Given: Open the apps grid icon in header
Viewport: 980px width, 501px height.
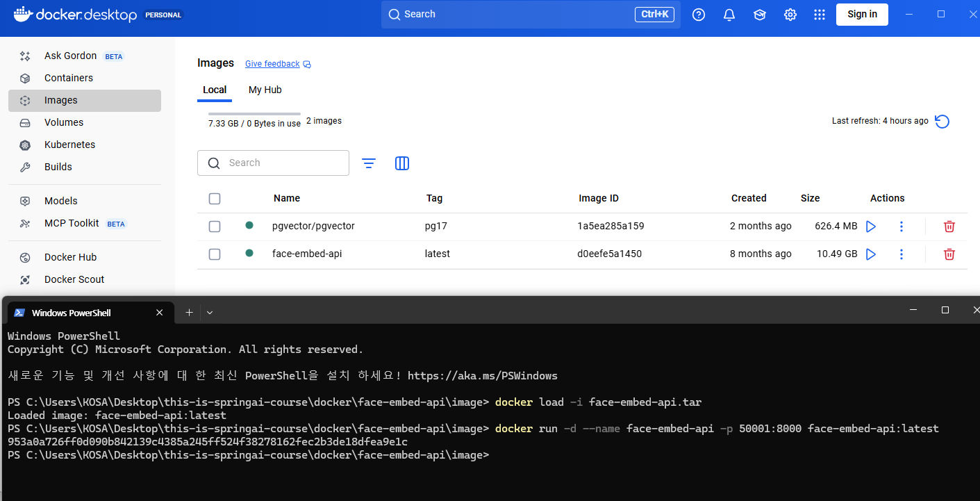Looking at the screenshot, I should click(x=820, y=15).
